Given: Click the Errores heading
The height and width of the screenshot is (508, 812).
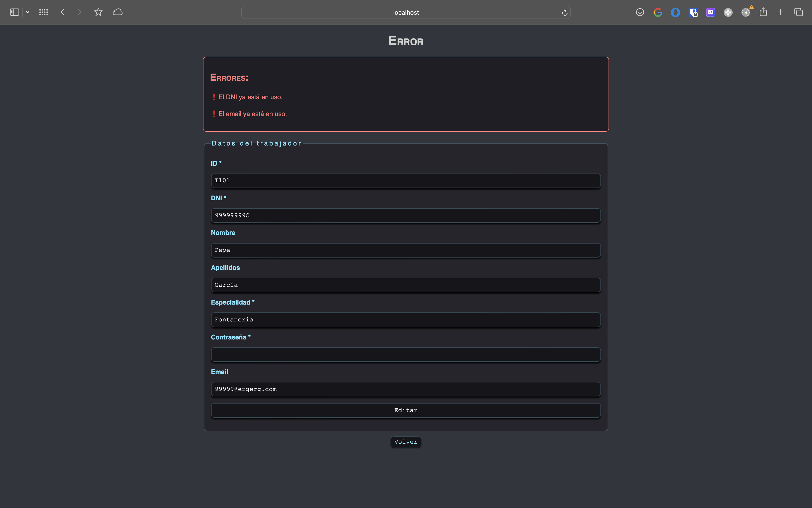Looking at the screenshot, I should [x=229, y=78].
